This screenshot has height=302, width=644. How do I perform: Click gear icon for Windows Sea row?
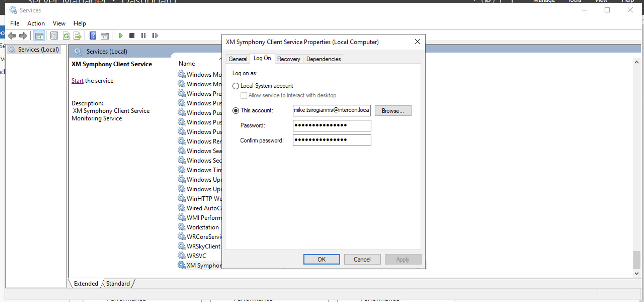[181, 150]
